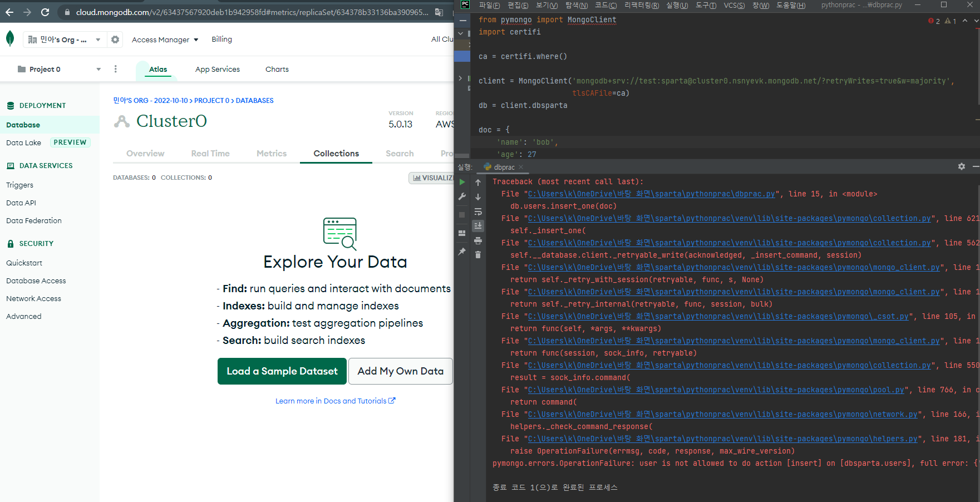
Task: Open the cluster Overview tab
Action: 145,154
